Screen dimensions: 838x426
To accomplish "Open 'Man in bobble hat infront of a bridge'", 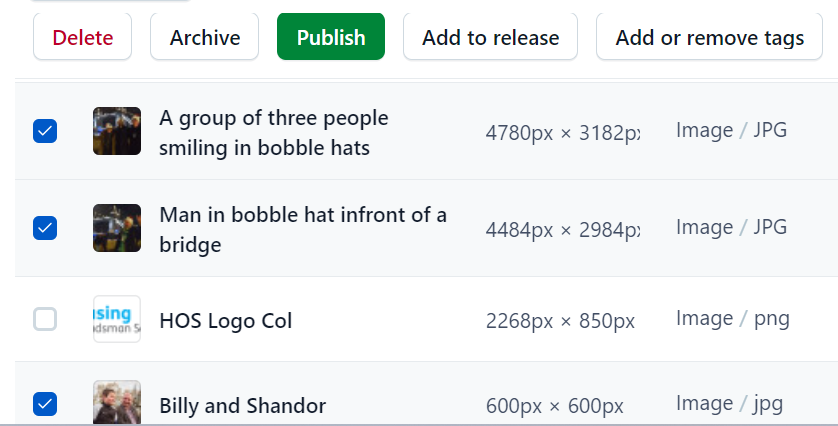I will click(x=303, y=229).
